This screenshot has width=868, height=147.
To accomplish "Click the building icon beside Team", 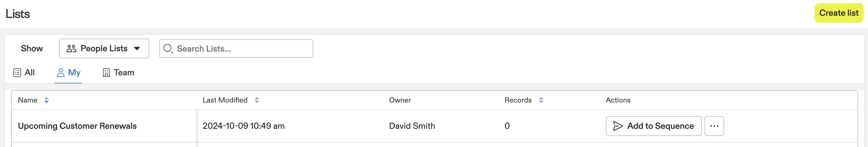I will click(x=106, y=73).
